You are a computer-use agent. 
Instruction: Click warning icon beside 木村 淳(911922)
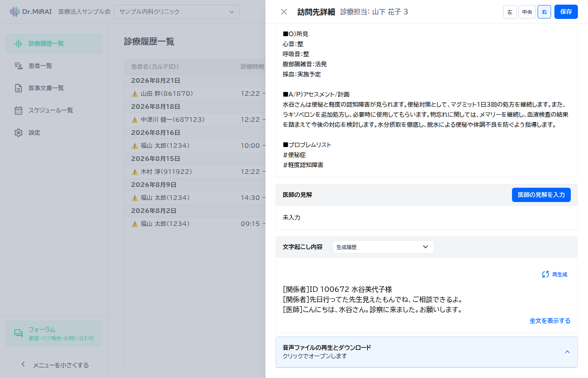135,172
